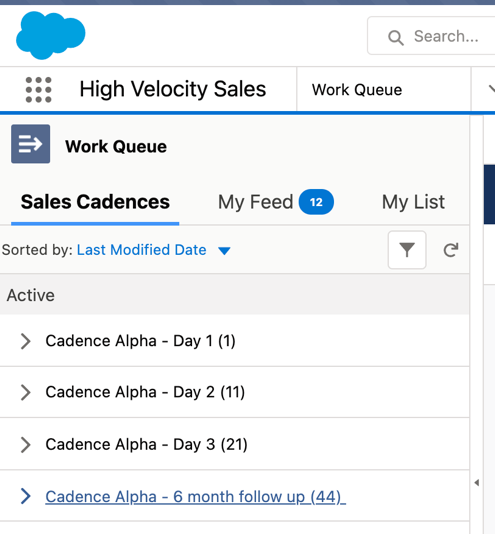Expand the 6 month follow up chevron
Viewport: 495px width, 534px height.
coord(26,496)
